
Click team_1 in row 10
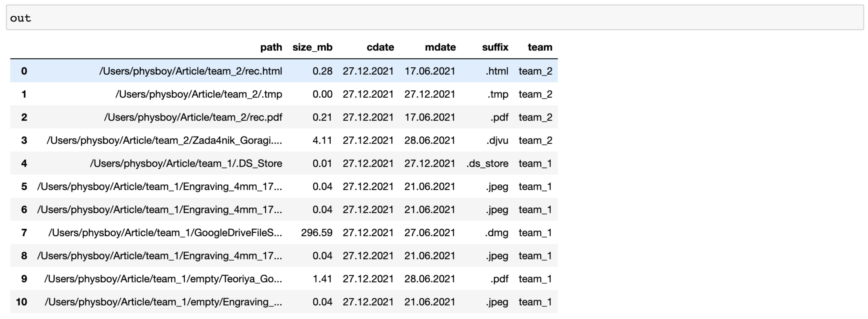click(x=536, y=302)
